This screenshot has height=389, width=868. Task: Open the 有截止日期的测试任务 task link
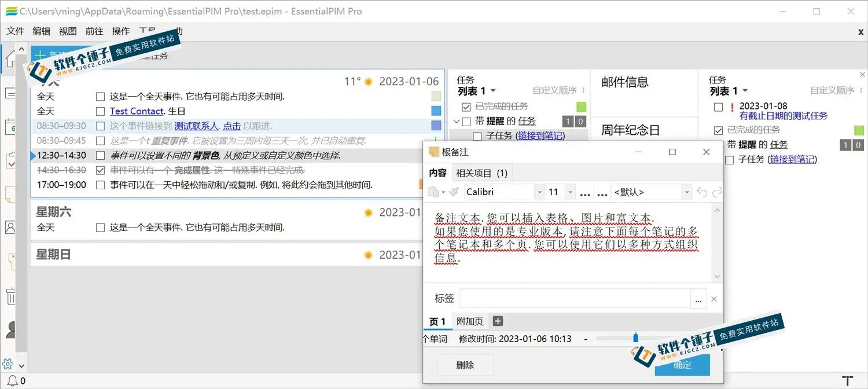pos(784,116)
